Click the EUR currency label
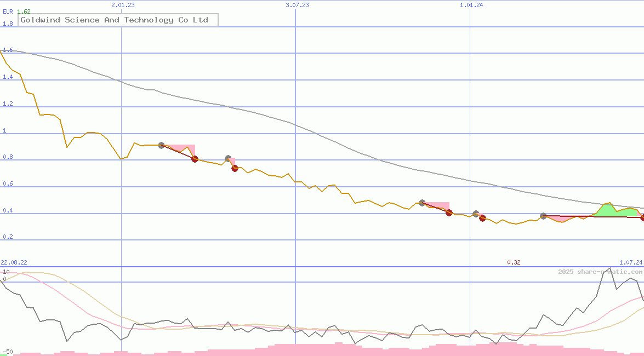Image resolution: width=644 pixels, height=356 pixels. [x=8, y=12]
